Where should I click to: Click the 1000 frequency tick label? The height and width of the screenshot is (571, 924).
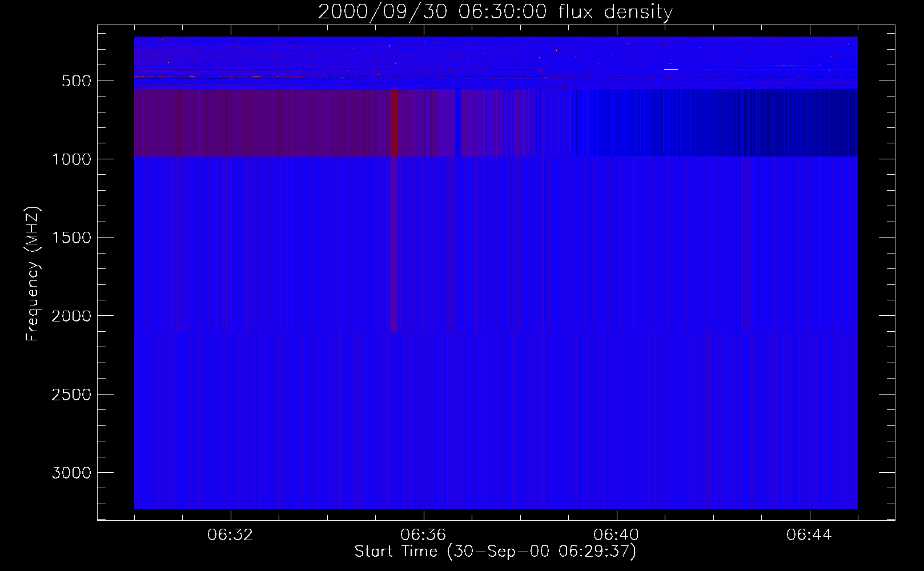[x=71, y=159]
